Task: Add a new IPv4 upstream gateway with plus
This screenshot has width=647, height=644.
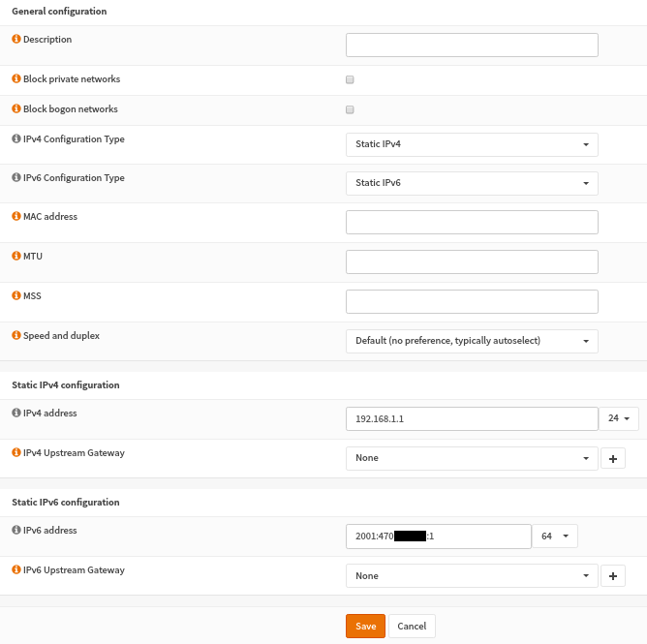Action: pos(613,458)
